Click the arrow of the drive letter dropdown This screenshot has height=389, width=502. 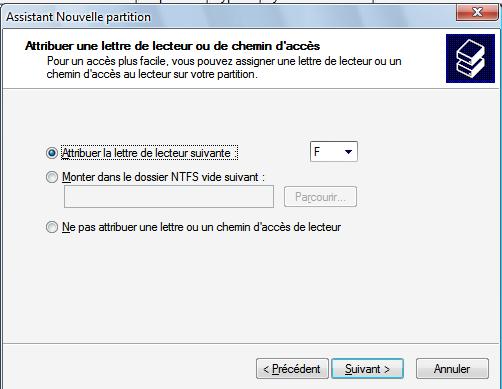point(348,152)
